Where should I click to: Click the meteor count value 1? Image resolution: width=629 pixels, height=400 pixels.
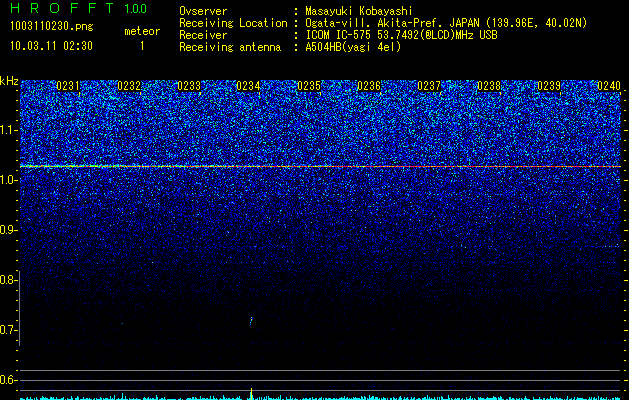click(x=142, y=46)
